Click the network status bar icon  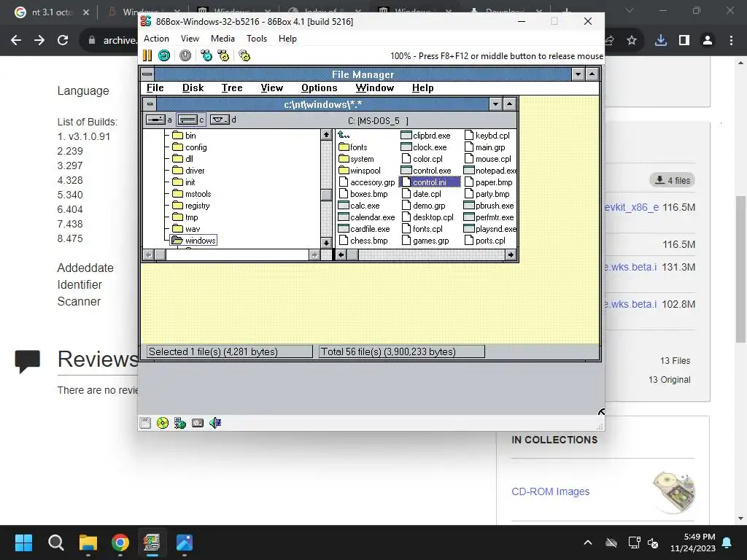tap(180, 423)
